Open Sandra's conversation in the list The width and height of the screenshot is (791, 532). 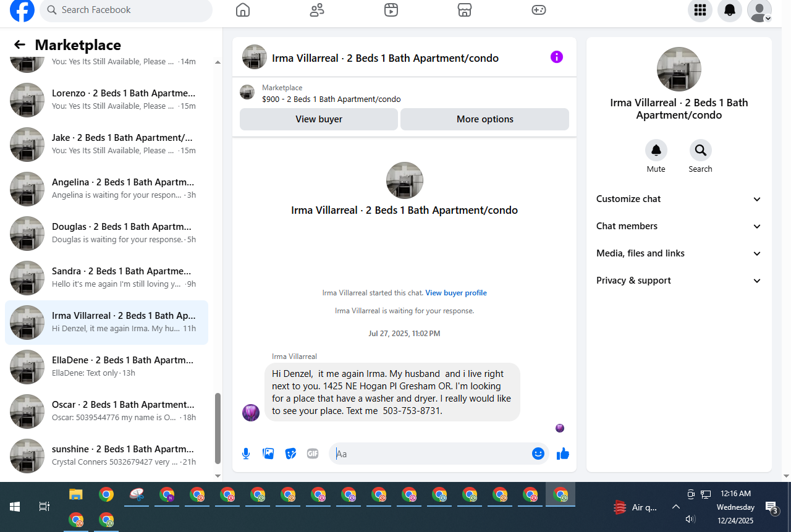106,278
